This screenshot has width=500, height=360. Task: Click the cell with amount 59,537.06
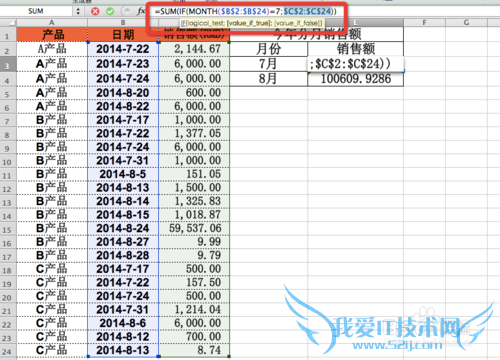194,229
